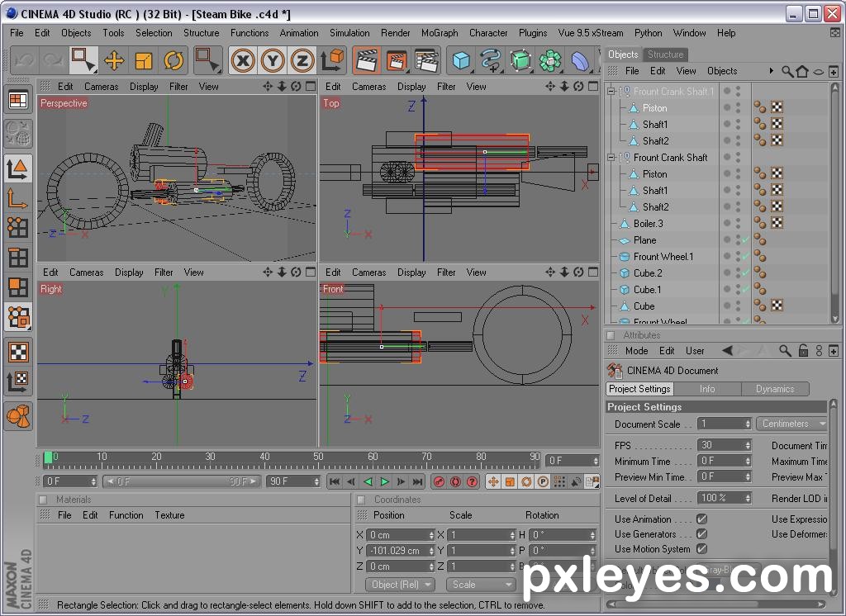Search objects with the Object Manager magnifier
The width and height of the screenshot is (846, 616).
tap(787, 71)
